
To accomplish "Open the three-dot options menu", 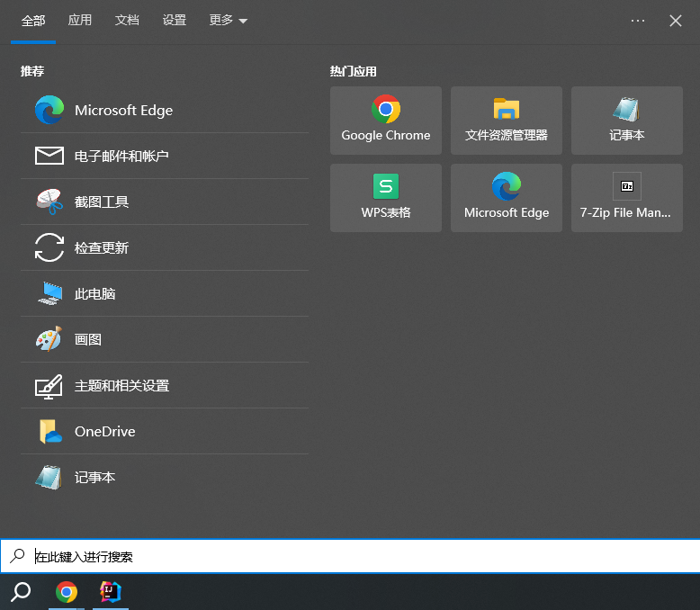I will (x=638, y=21).
